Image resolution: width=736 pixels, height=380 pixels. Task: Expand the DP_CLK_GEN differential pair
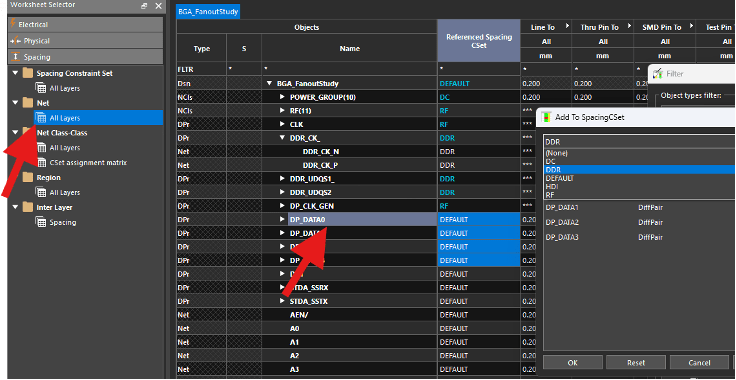pyautogui.click(x=282, y=206)
